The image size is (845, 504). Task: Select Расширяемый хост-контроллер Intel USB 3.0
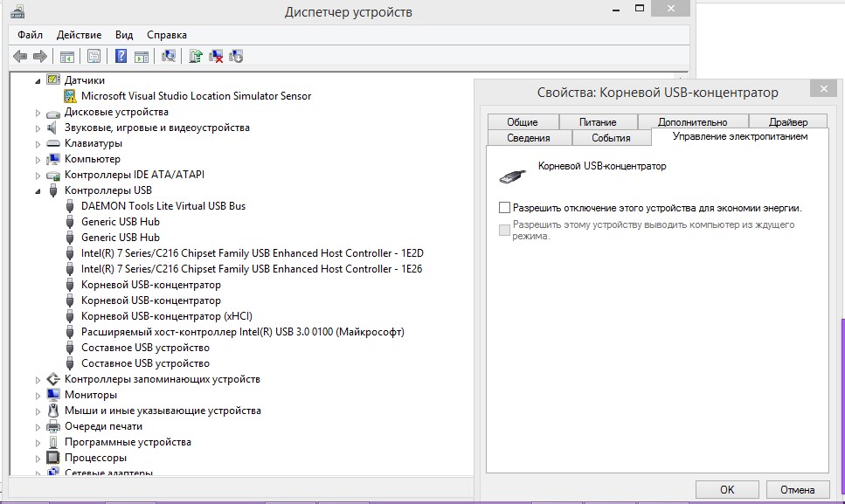243,332
